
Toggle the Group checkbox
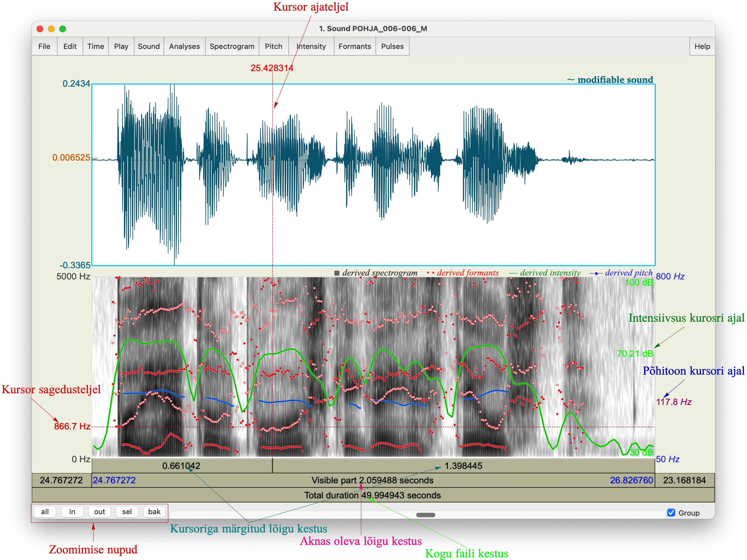[x=671, y=513]
